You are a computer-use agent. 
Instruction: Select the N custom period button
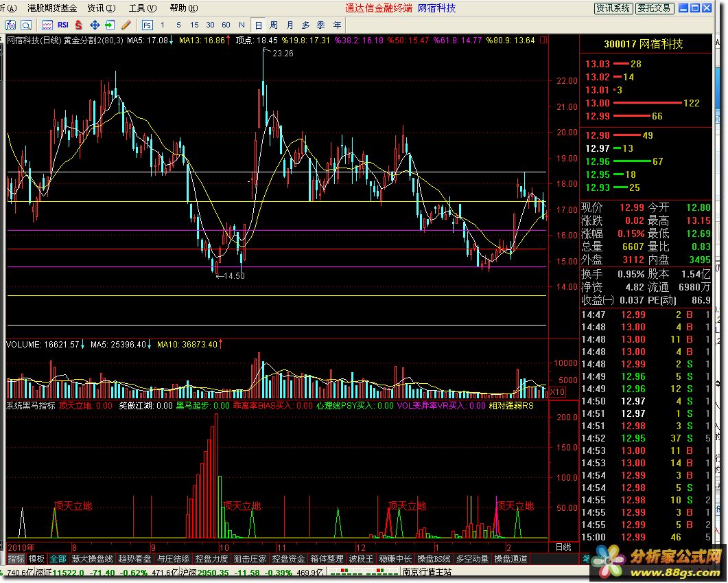pos(242,25)
